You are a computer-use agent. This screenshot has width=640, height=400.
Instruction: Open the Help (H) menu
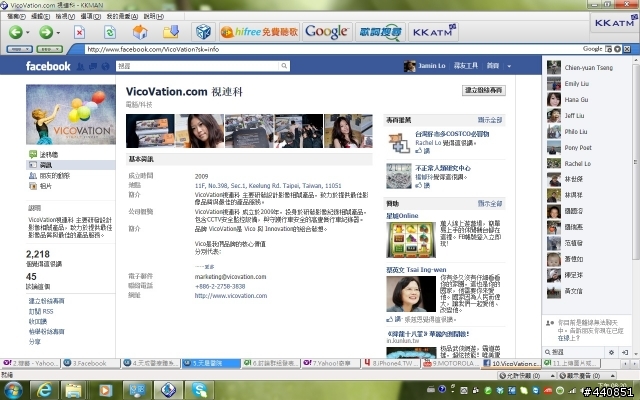point(153,16)
